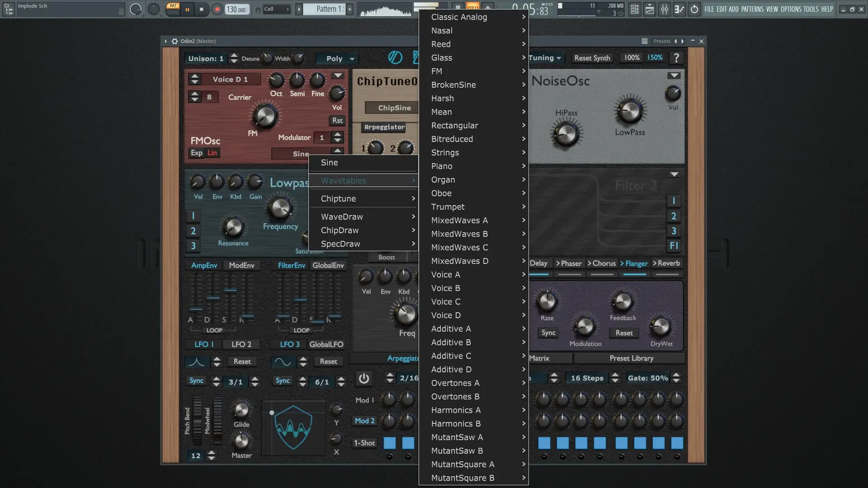Expand the NoiseOsc type dropdown arrow
The image size is (868, 488).
tap(674, 75)
